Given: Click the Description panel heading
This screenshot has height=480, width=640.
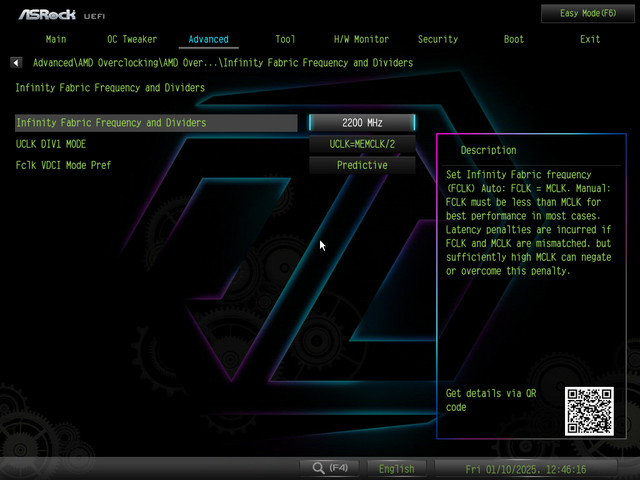Looking at the screenshot, I should click(488, 150).
